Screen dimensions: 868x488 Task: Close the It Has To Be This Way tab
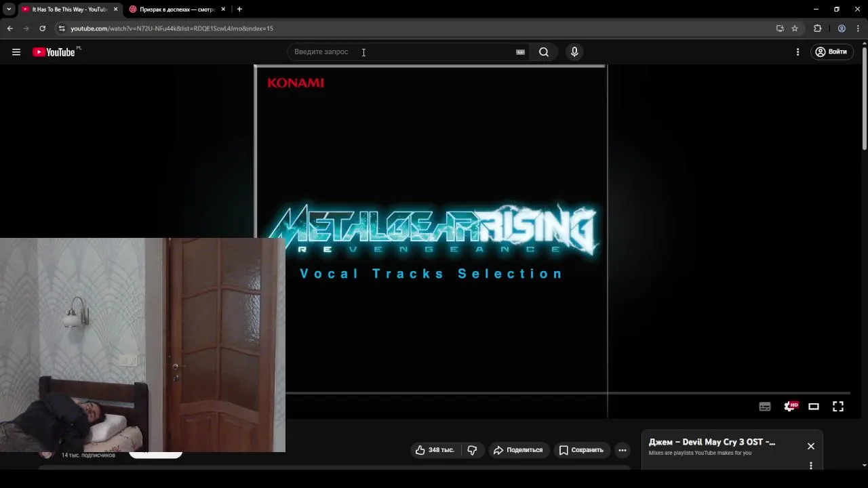click(x=115, y=9)
